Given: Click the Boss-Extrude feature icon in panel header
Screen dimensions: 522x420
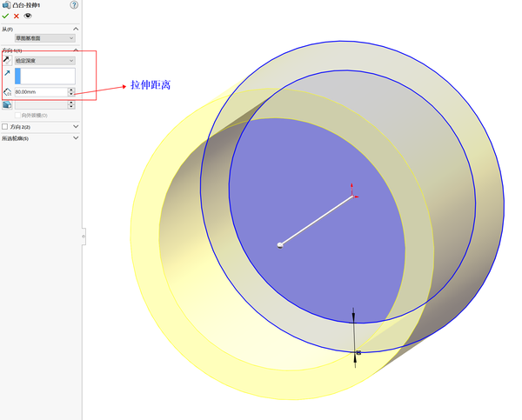Looking at the screenshot, I should click(x=6, y=5).
